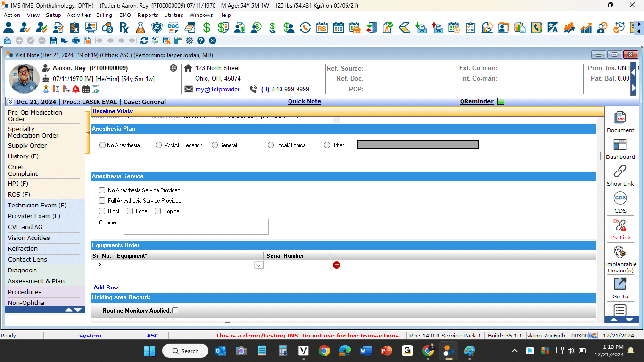644x362 pixels.
Task: Tick the Topical checkbox
Action: click(x=158, y=211)
